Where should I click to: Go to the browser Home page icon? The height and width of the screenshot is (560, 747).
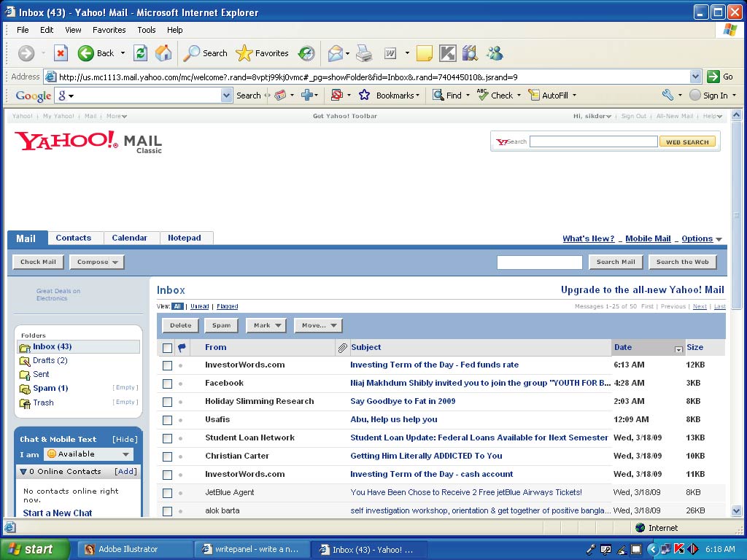pos(163,53)
